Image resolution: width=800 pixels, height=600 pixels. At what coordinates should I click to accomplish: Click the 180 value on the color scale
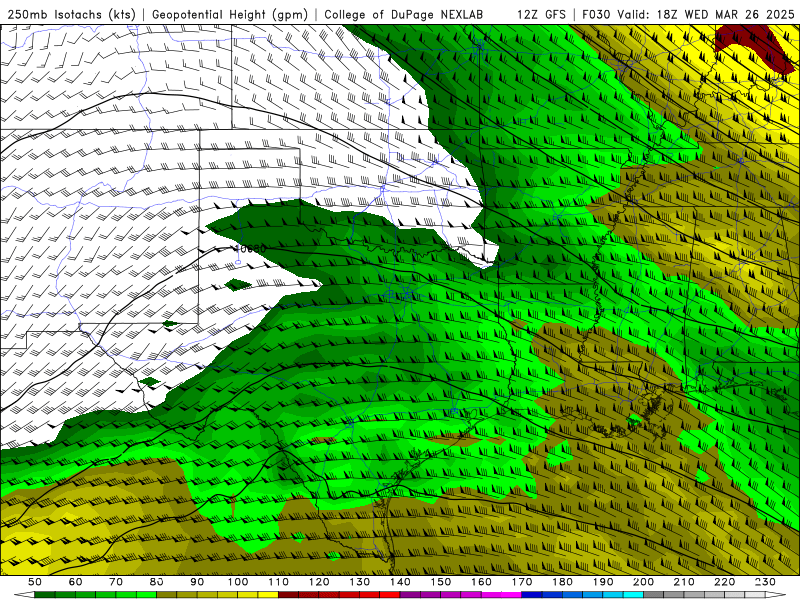pyautogui.click(x=562, y=582)
